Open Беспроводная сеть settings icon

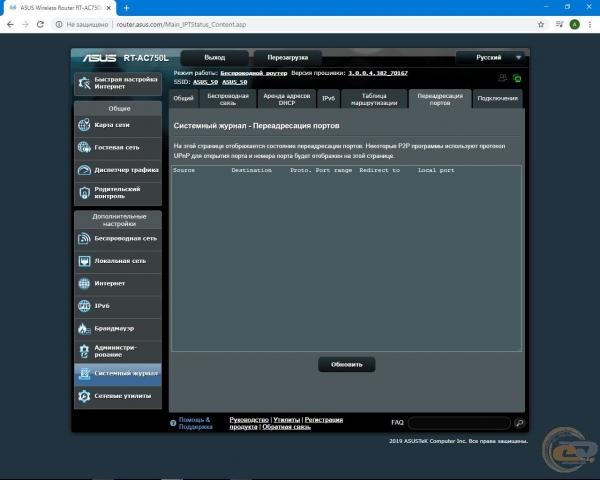[x=84, y=239]
